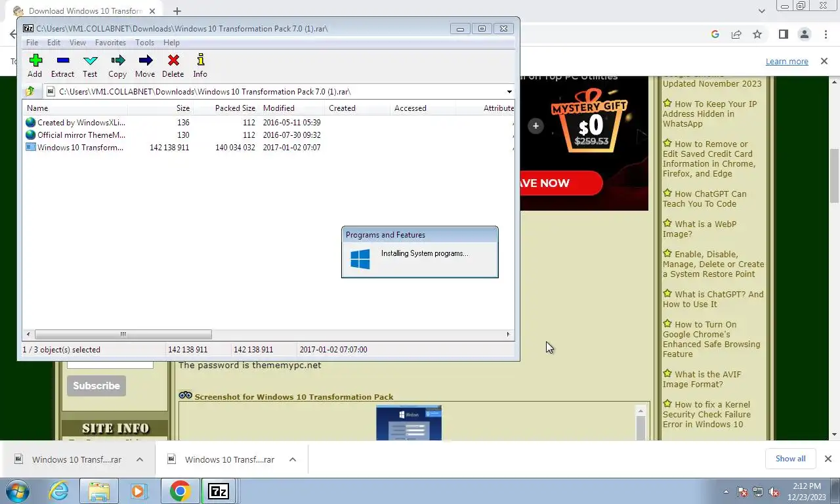The height and width of the screenshot is (504, 840).
Task: Click the screenshot thumbnail of Transformation Pack
Action: (409, 423)
